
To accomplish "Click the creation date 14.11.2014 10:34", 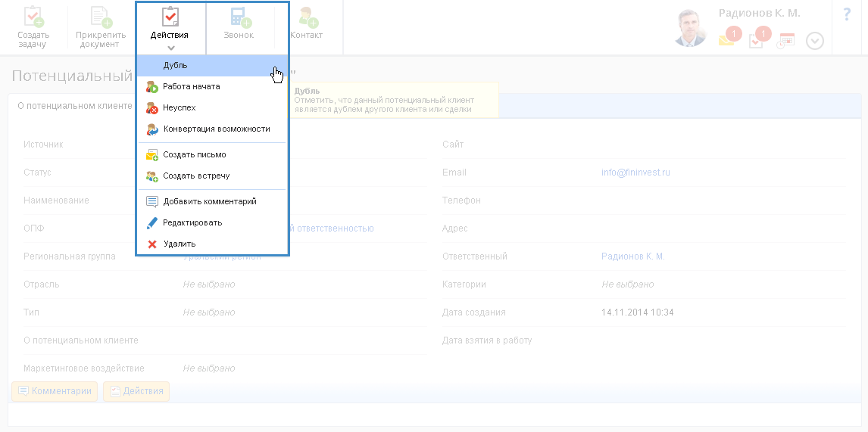I will 638,312.
